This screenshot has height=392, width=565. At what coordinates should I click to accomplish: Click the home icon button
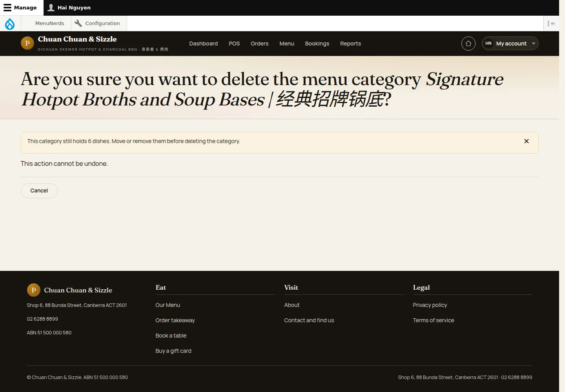tap(468, 44)
